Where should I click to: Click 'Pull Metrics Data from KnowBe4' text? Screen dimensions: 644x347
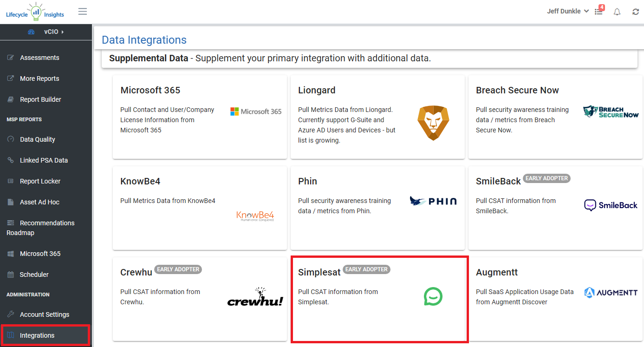coord(168,201)
